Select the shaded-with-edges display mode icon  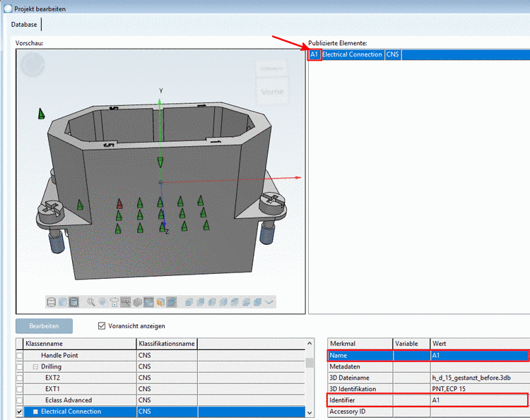[73, 302]
